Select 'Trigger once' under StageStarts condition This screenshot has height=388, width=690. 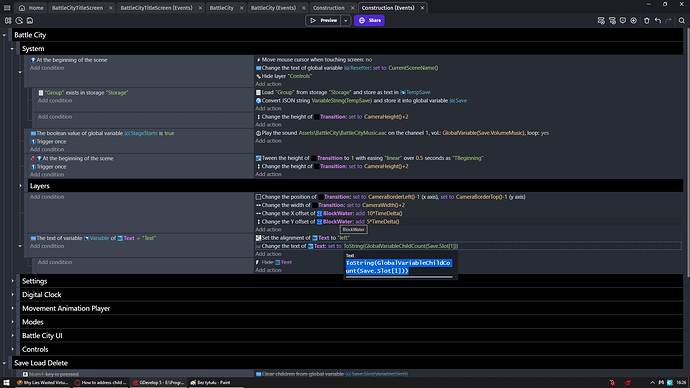tap(48, 142)
